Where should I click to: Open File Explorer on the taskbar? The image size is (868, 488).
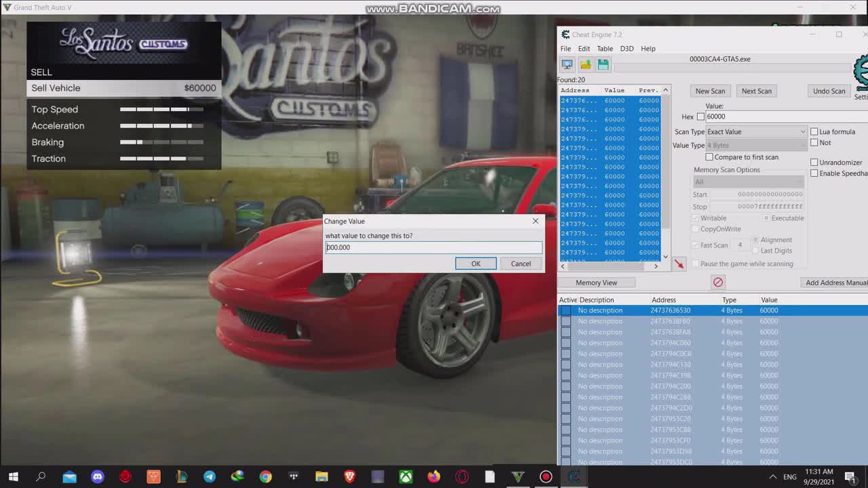click(x=321, y=476)
